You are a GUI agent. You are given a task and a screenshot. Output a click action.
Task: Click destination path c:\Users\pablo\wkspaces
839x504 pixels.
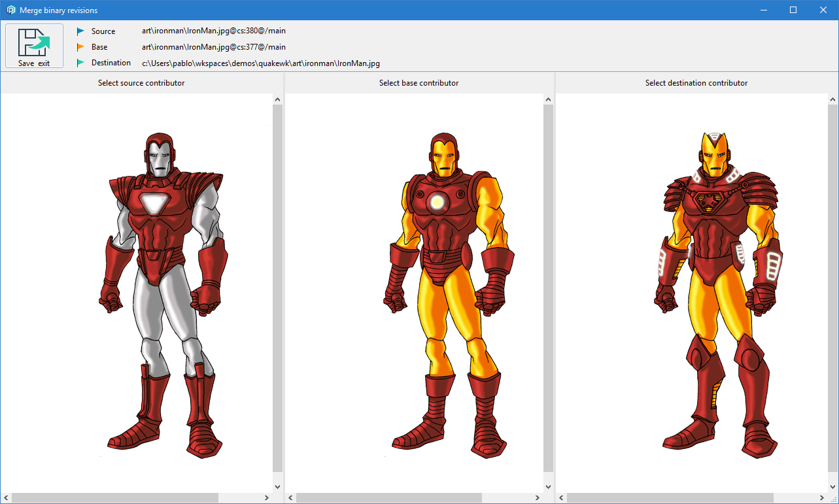261,63
